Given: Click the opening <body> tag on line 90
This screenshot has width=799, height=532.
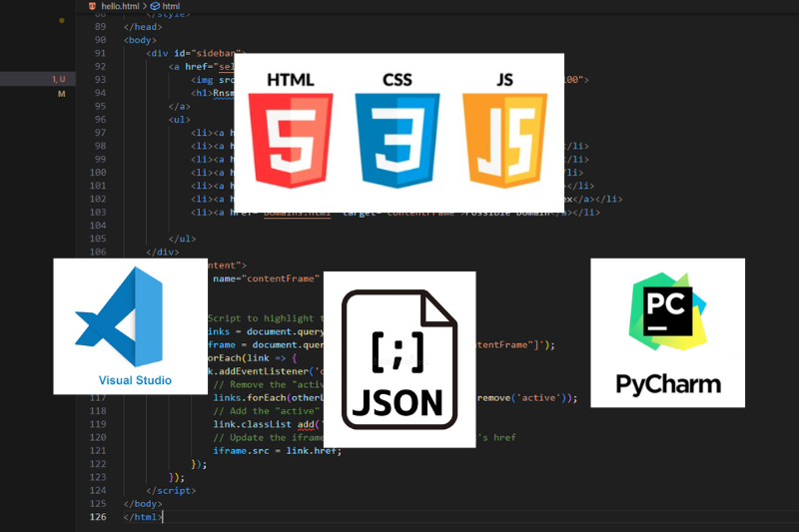Looking at the screenshot, I should [141, 40].
